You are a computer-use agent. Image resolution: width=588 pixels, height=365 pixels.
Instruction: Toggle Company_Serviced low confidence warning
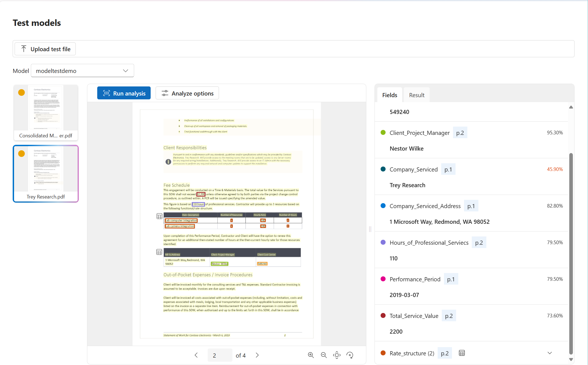point(555,169)
